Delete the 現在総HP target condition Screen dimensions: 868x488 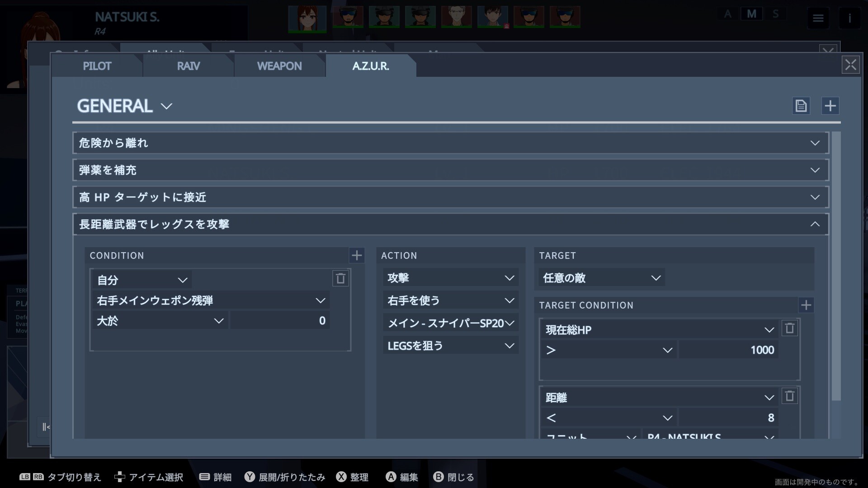click(x=789, y=328)
